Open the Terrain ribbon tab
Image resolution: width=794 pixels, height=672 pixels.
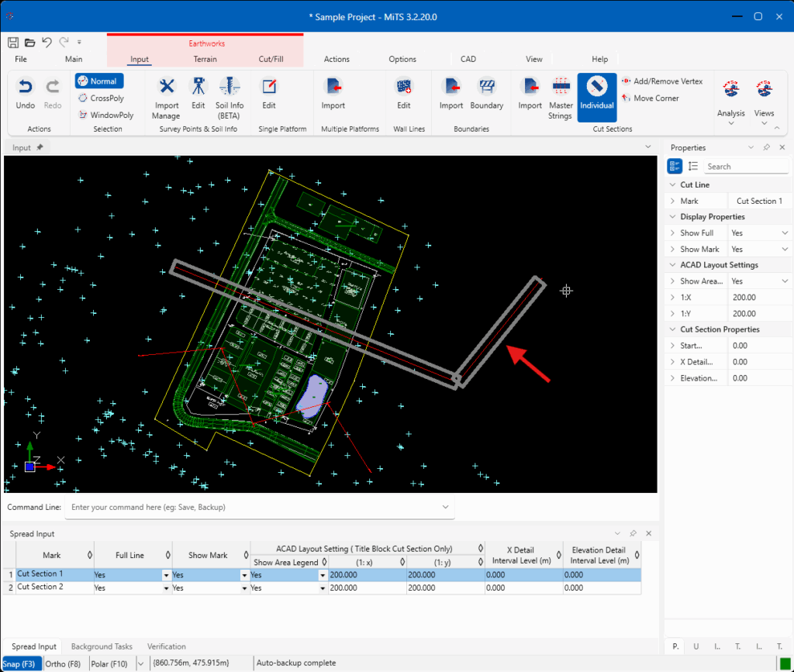[205, 59]
